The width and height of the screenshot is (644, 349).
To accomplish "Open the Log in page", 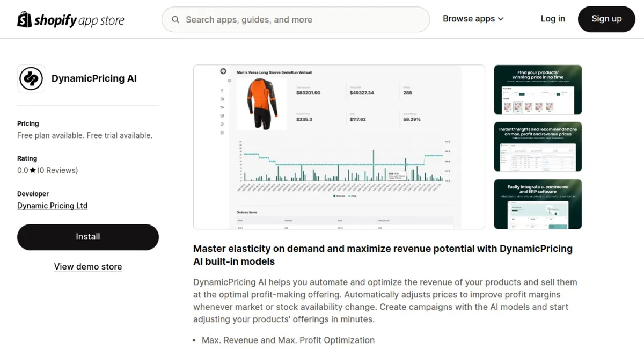I will [552, 19].
